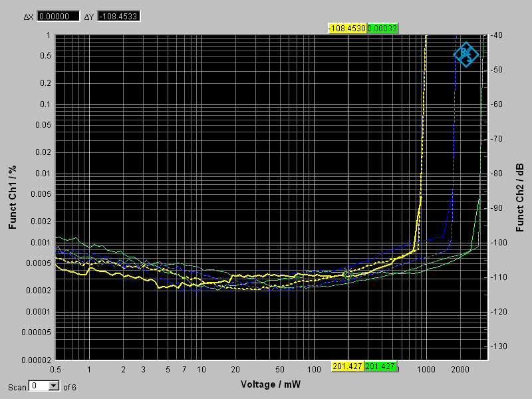The height and width of the screenshot is (399, 532).
Task: Select the green 0.00033 cursor readout
Action: coord(382,29)
